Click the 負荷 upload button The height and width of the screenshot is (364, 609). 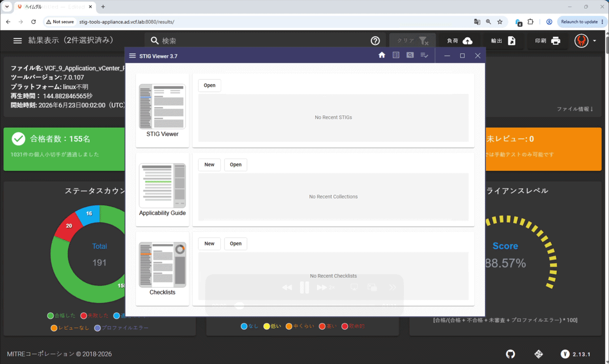[460, 41]
